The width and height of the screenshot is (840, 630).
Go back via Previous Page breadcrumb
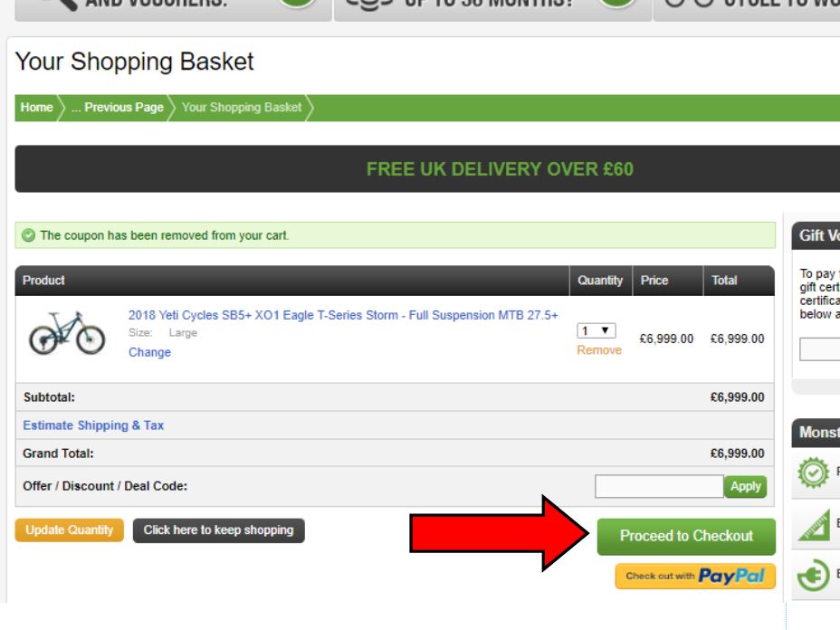click(118, 107)
